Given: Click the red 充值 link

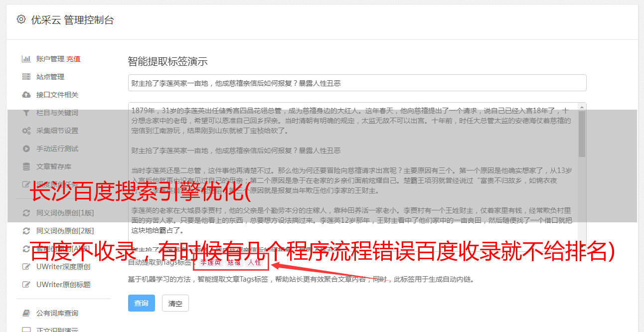Looking at the screenshot, I should pyautogui.click(x=73, y=59).
